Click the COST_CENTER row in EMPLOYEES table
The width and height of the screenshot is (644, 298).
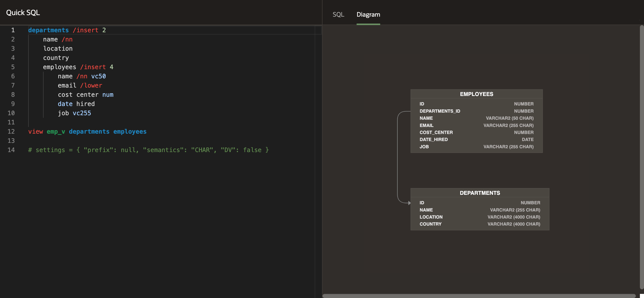pyautogui.click(x=436, y=132)
